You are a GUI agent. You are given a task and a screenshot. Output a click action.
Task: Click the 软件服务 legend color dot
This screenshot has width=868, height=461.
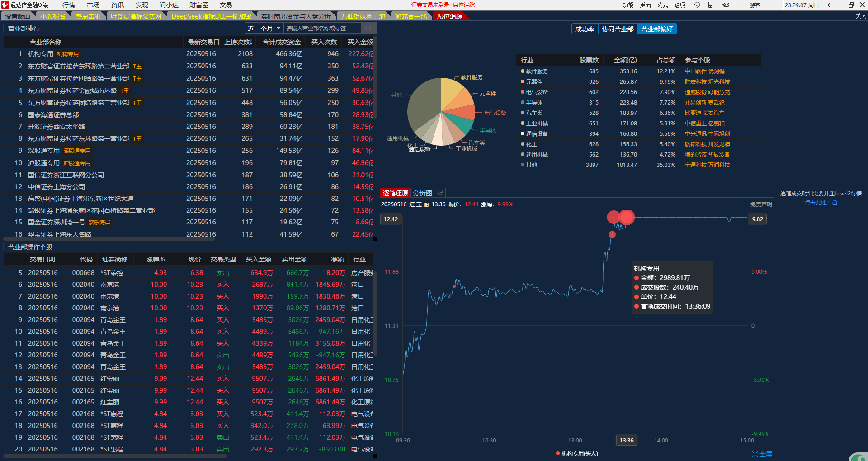pyautogui.click(x=522, y=71)
